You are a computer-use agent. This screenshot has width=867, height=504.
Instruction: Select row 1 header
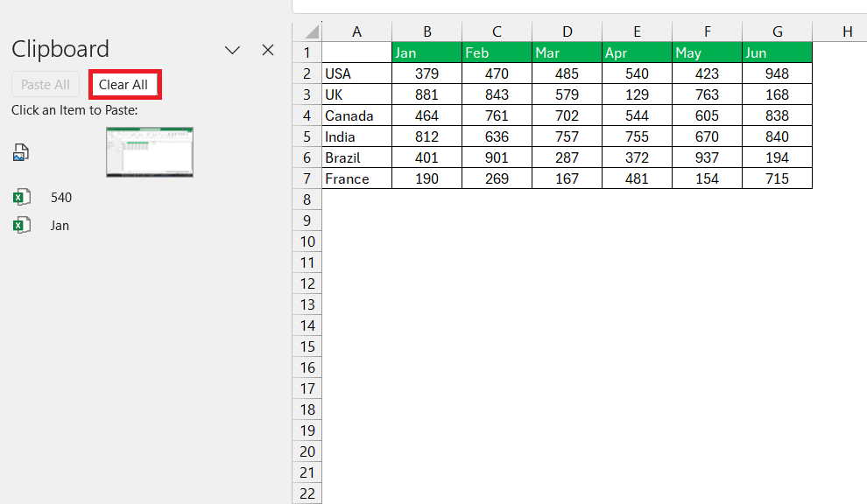[307, 52]
